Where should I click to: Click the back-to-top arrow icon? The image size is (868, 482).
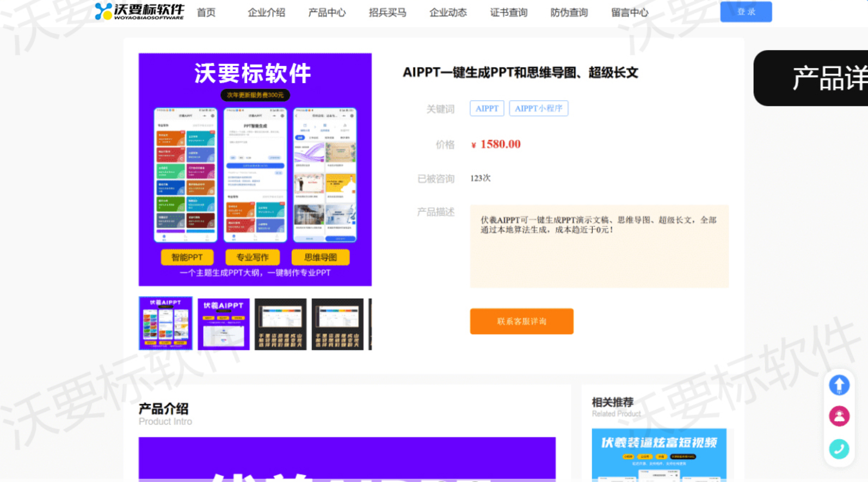[839, 385]
